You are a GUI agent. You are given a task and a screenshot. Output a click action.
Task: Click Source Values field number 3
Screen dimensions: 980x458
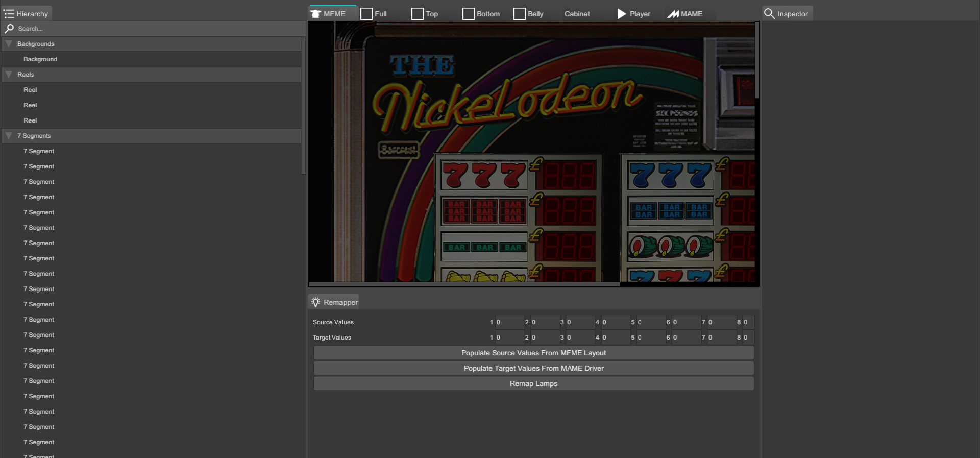[x=580, y=322]
